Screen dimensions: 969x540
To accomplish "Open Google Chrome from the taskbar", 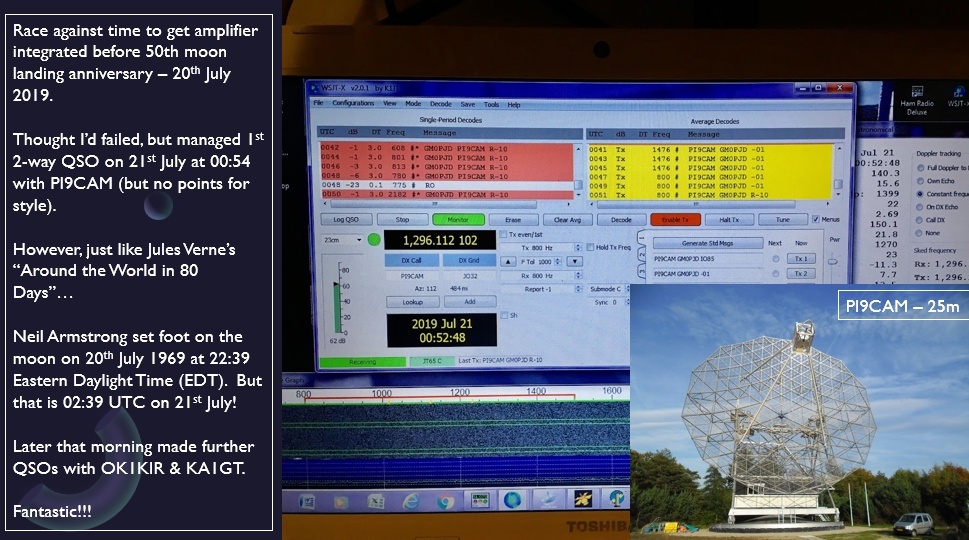I will tap(445, 501).
